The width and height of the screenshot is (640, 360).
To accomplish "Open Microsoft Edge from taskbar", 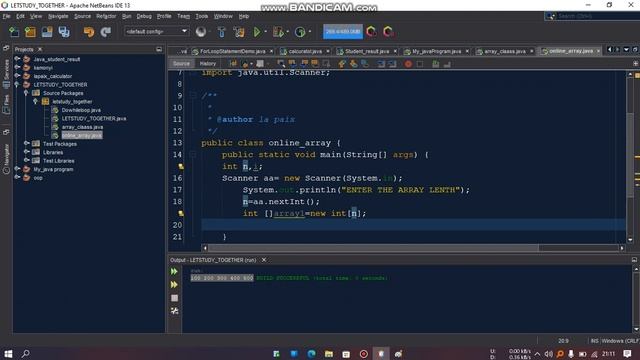I will point(311,353).
